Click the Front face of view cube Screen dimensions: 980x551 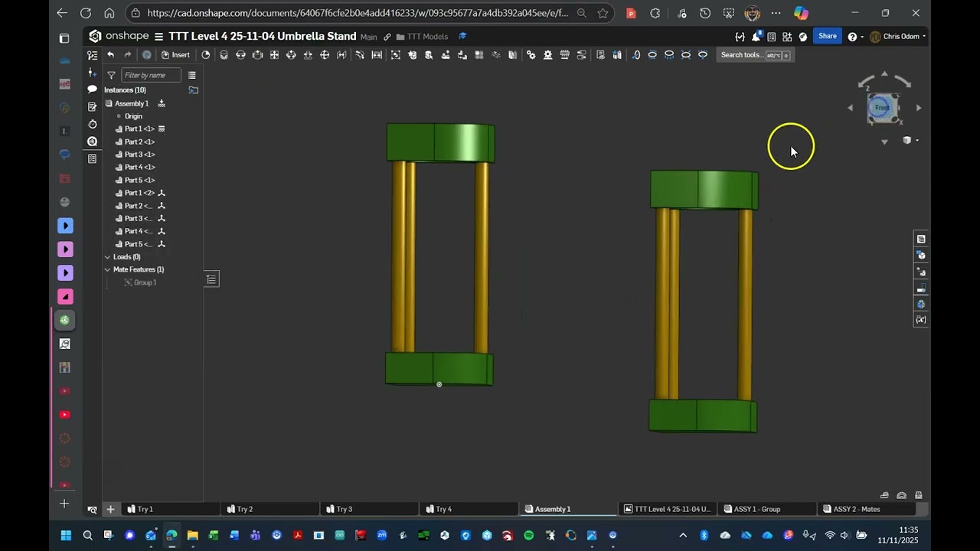pos(882,107)
